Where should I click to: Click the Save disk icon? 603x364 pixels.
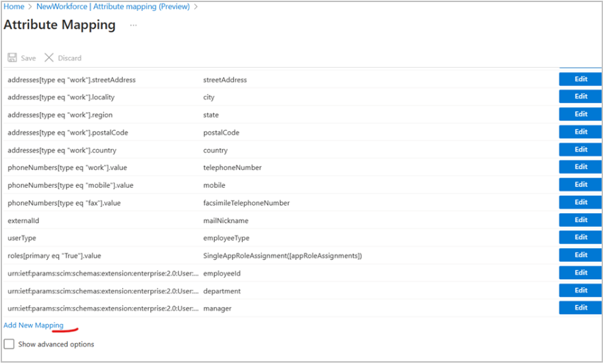(12, 58)
